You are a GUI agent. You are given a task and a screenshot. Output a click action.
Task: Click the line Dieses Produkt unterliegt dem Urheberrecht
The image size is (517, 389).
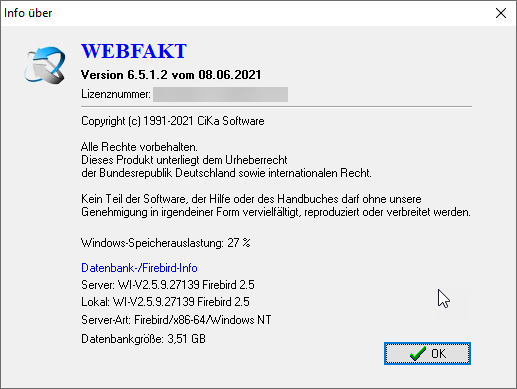click(184, 160)
